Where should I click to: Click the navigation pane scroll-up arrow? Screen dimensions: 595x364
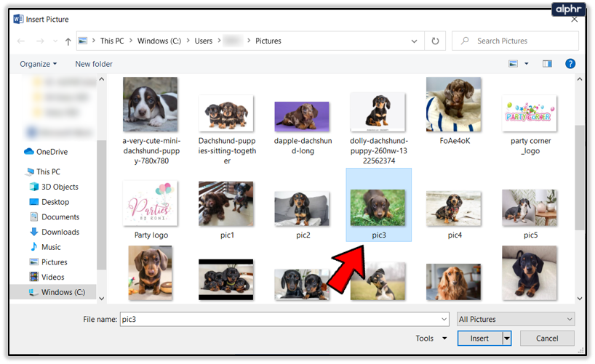[x=101, y=79]
